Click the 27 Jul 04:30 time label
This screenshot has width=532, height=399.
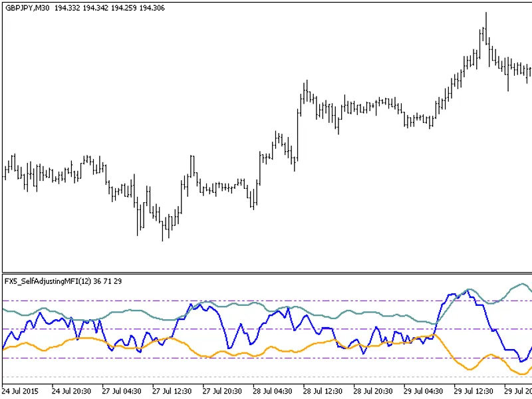(122, 391)
